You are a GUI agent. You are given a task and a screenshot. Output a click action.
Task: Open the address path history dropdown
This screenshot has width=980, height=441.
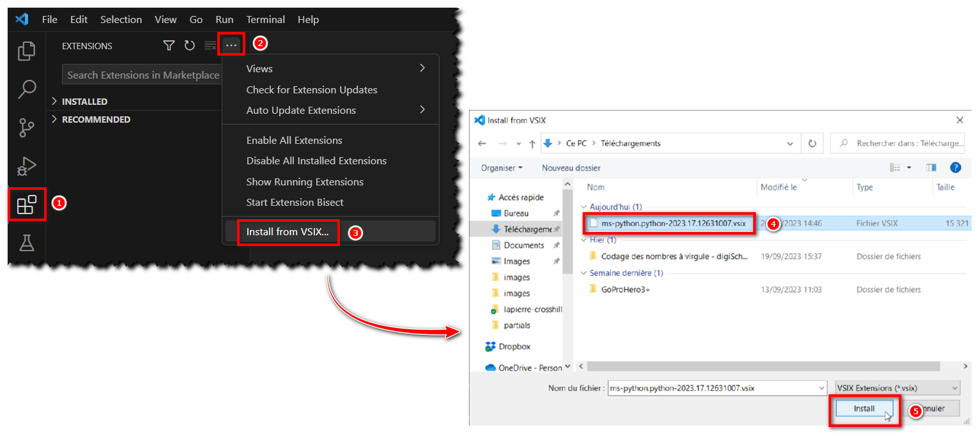(x=790, y=143)
